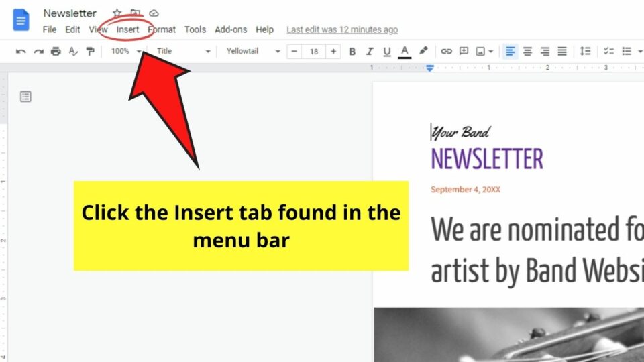Image resolution: width=644 pixels, height=362 pixels.
Task: Click the move to folder icon
Action: pyautogui.click(x=135, y=13)
